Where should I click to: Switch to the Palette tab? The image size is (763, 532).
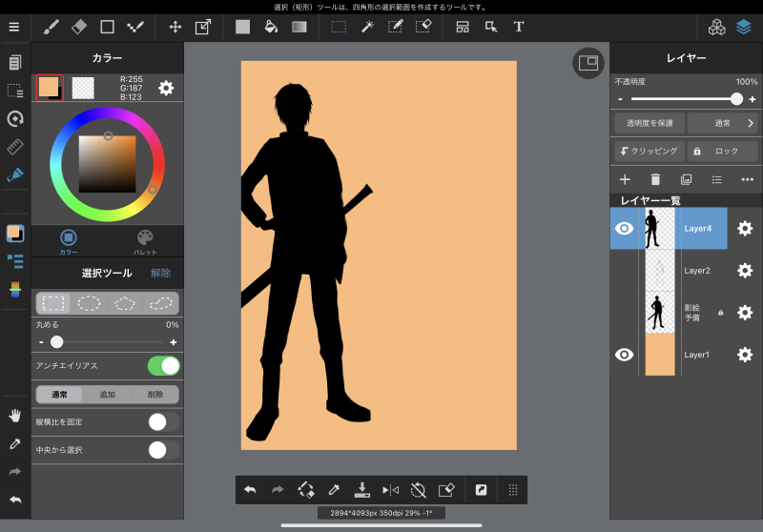[x=145, y=242]
